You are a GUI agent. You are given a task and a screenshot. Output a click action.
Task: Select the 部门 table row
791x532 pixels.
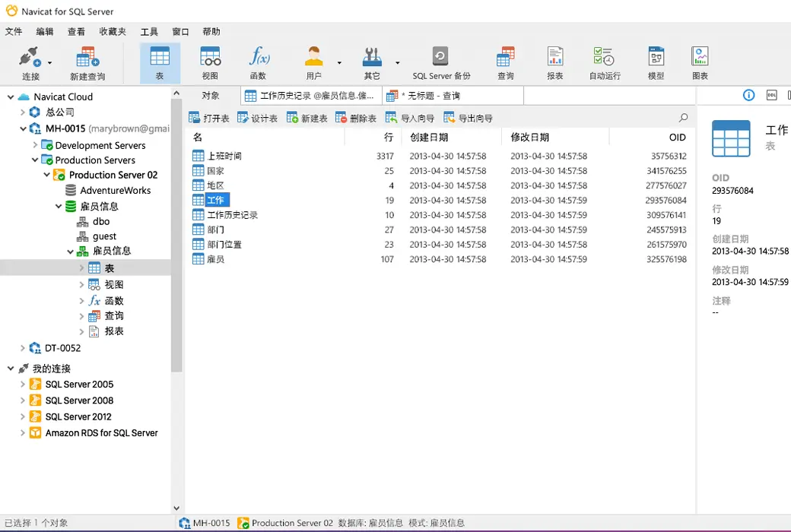click(x=439, y=230)
